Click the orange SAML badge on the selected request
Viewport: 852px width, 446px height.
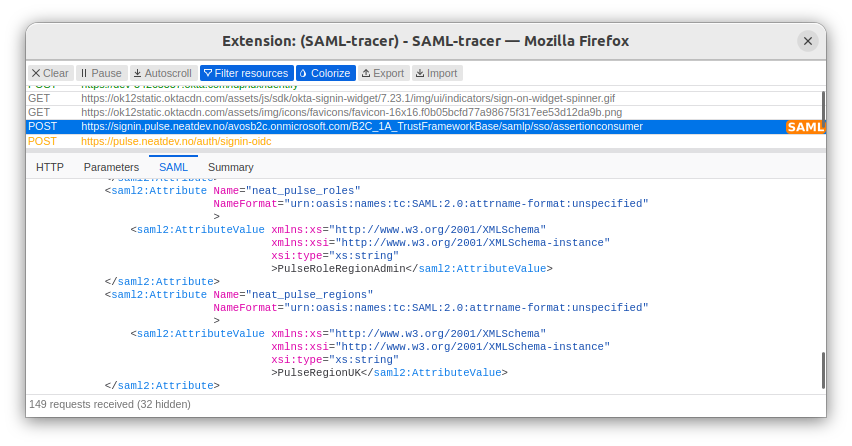805,127
